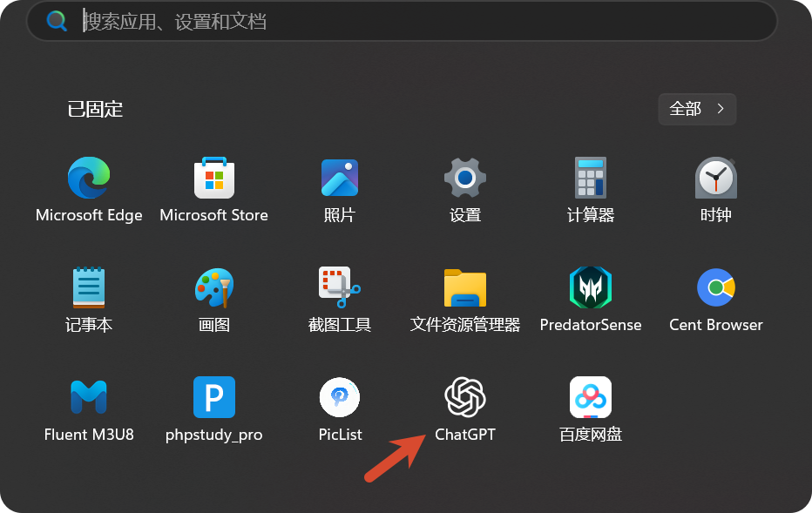Viewport: 812px width, 513px height.
Task: Launch the 计算器 calculator app
Action: click(591, 190)
